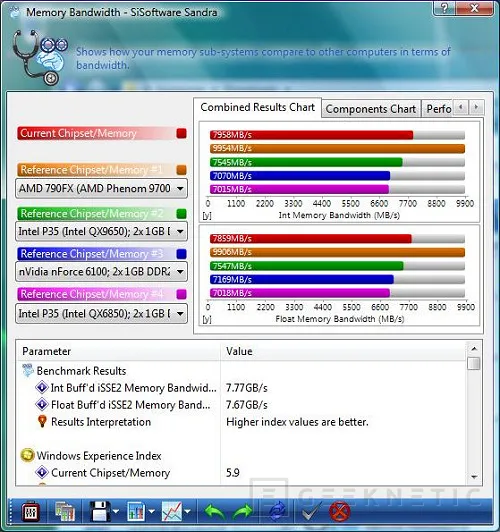500x532 pixels.
Task: Click the Parameter column header
Action: 119,351
